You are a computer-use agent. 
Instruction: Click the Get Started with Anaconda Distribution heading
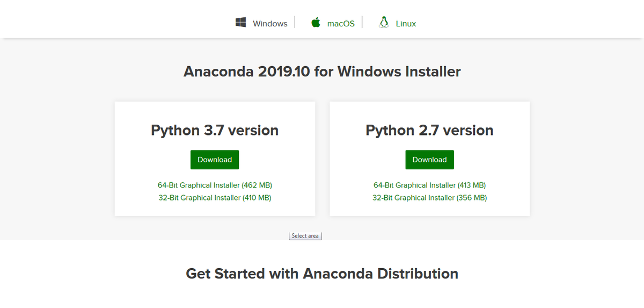[322, 274]
